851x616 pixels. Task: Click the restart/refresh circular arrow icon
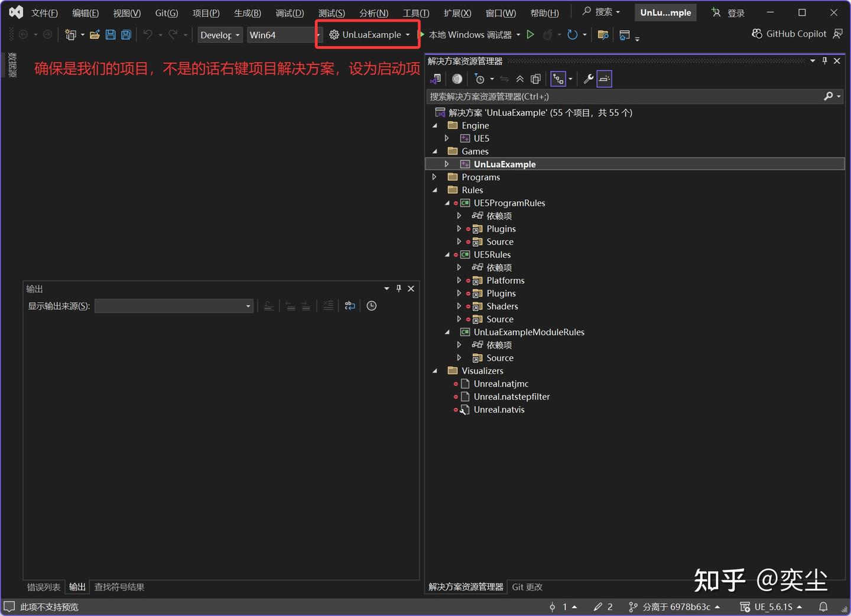[x=572, y=35]
